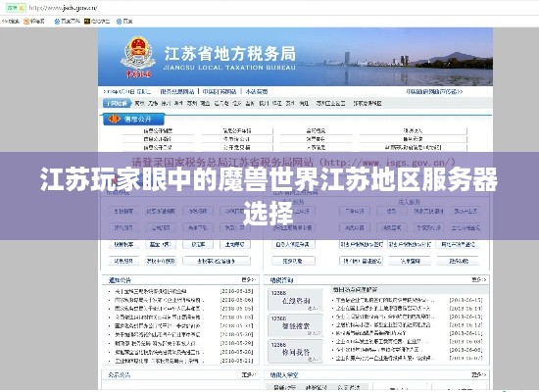The width and height of the screenshot is (539, 392).
Task: Open the 南京 city sub-site link
Action: 139,103
